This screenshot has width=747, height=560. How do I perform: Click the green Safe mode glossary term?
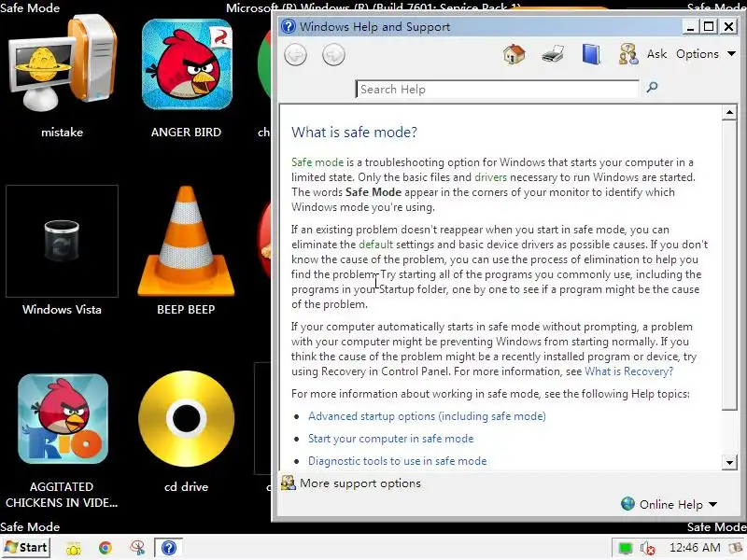[317, 162]
